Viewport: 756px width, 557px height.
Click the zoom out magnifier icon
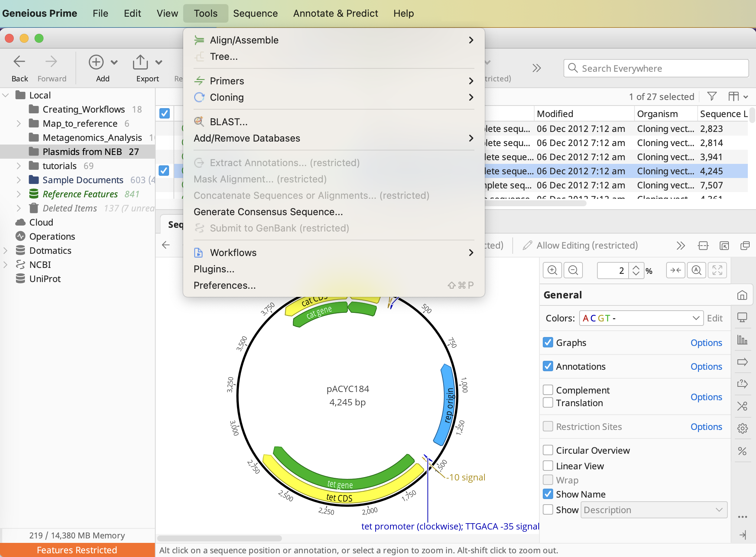(573, 270)
